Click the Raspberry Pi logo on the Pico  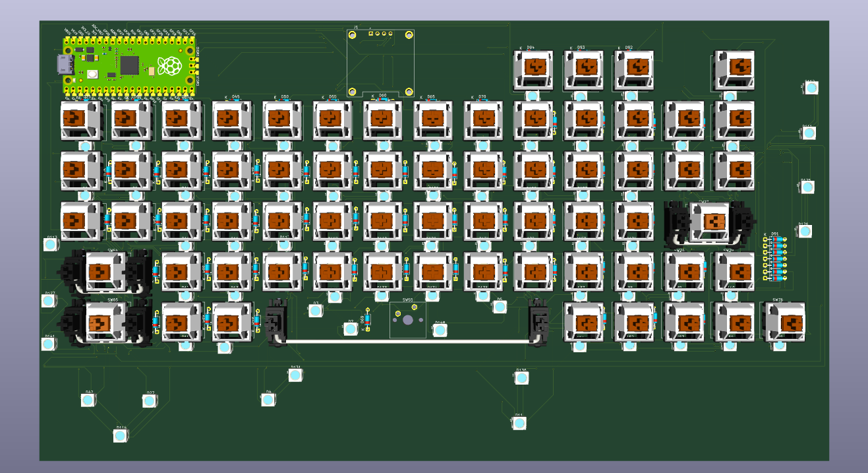170,65
